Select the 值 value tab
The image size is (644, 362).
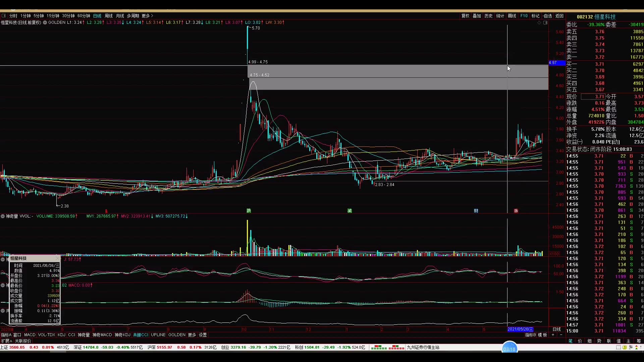(x=619, y=341)
